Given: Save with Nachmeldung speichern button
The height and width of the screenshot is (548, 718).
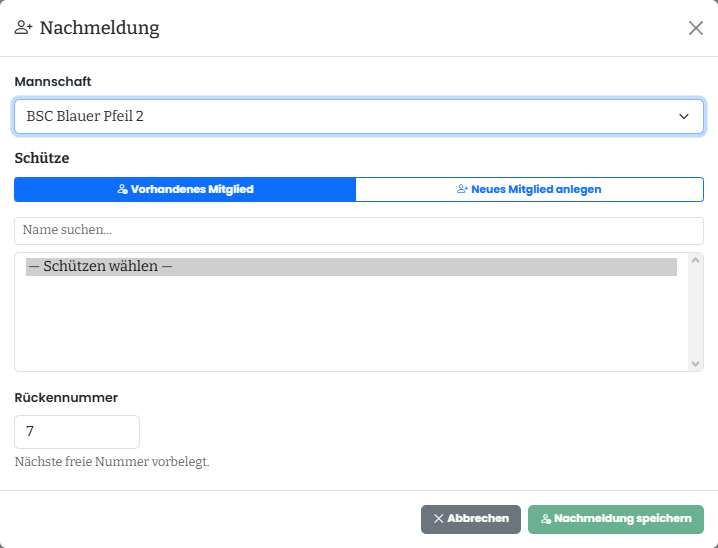Looking at the screenshot, I should coord(615,519).
